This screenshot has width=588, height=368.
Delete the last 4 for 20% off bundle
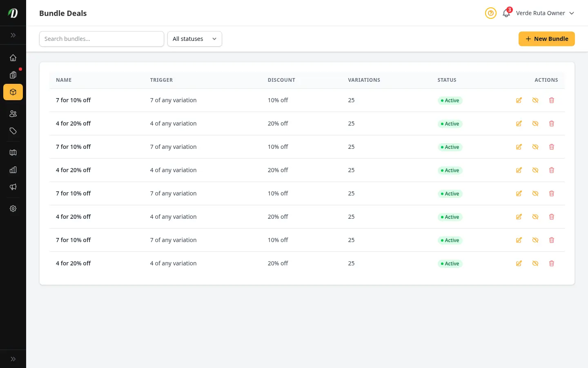click(552, 263)
